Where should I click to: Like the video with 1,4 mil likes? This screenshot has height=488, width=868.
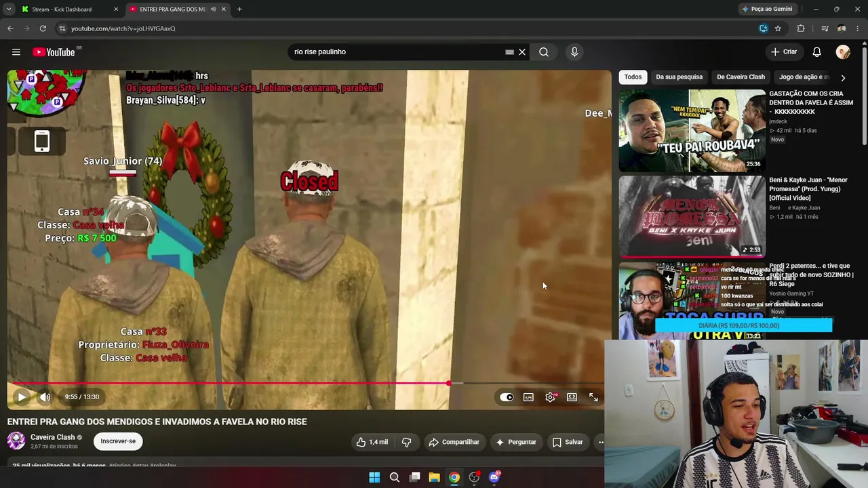pos(372,442)
